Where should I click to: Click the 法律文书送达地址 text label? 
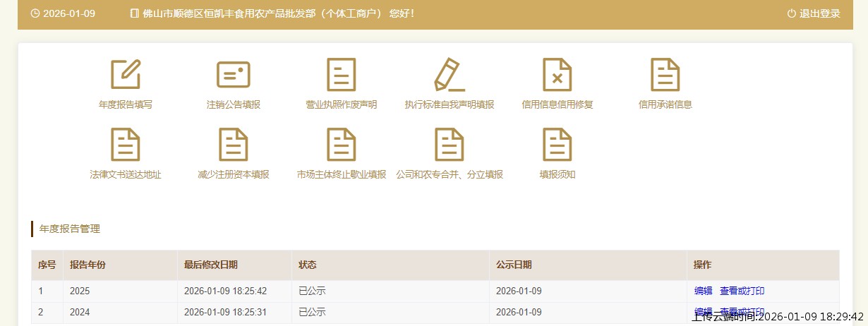point(126,174)
